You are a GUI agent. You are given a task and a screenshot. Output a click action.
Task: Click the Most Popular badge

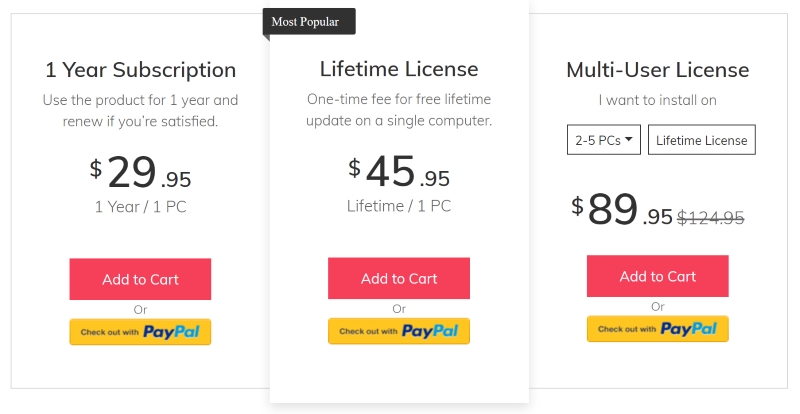coord(309,22)
